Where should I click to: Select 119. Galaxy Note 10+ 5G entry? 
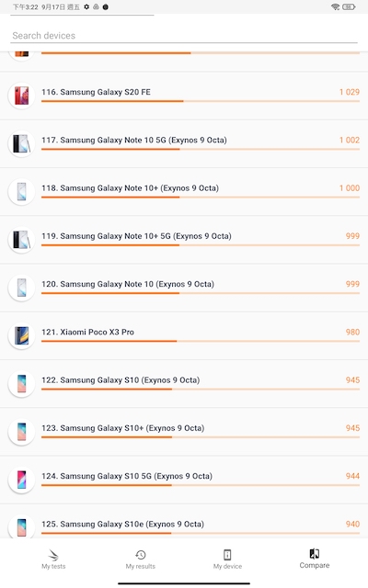(x=184, y=240)
